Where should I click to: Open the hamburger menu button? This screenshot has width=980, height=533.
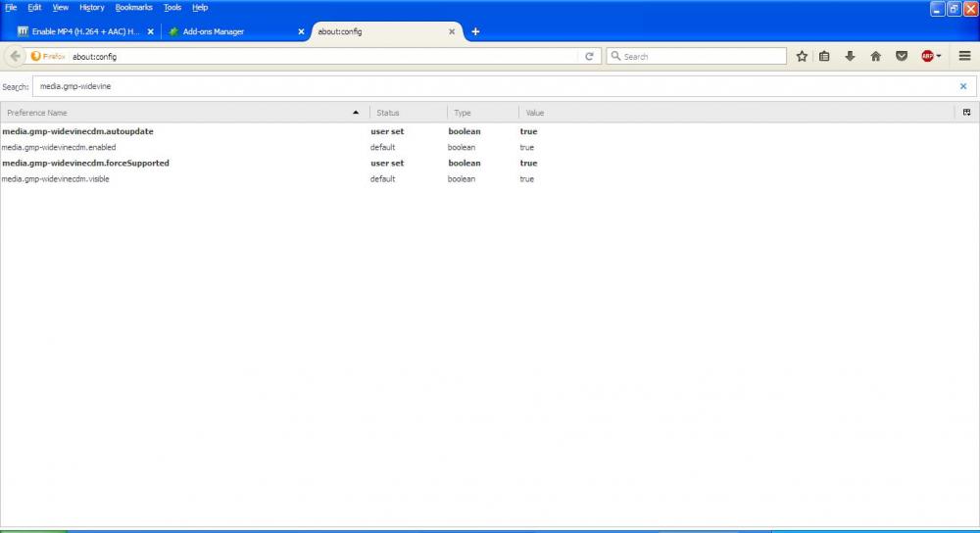click(964, 56)
